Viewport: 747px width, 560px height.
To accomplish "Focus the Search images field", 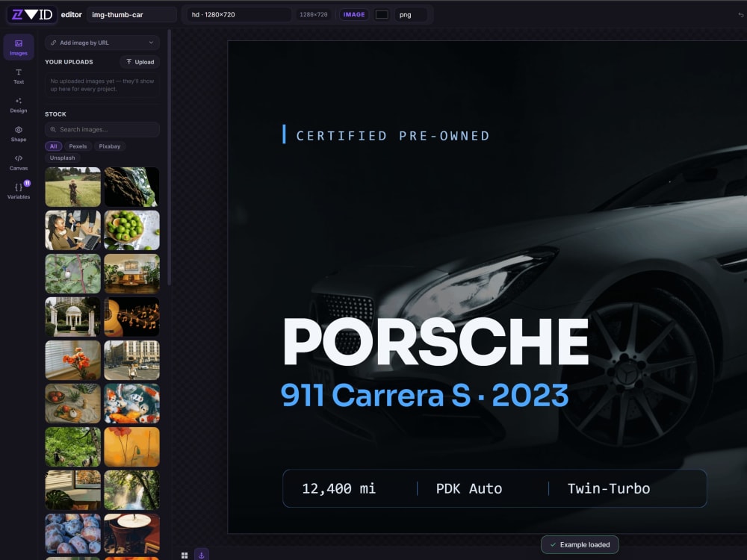I will click(102, 129).
